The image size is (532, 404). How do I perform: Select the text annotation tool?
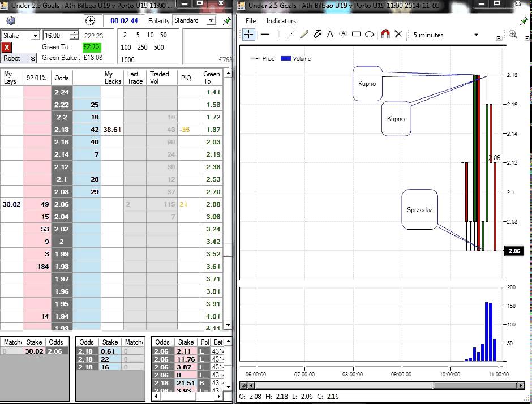coord(330,35)
